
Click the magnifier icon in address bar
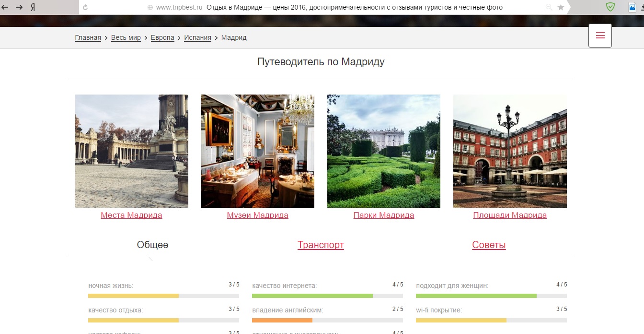[x=549, y=7]
